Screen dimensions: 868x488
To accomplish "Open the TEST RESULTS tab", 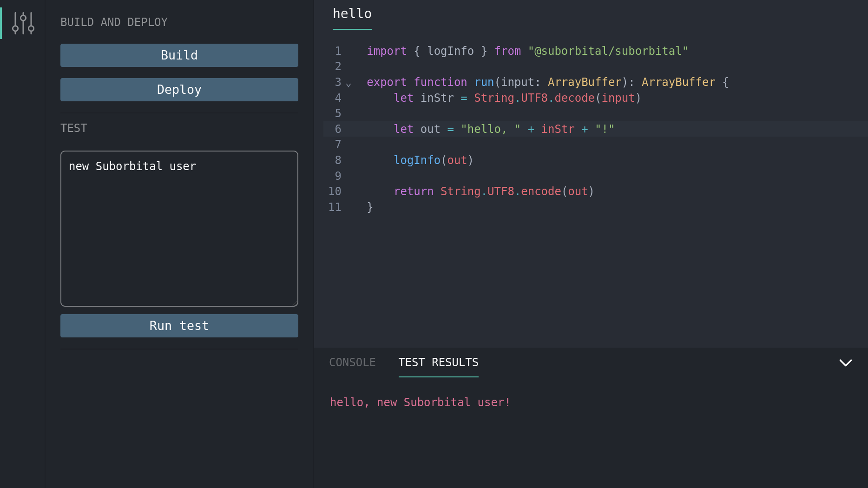I will coord(438,362).
